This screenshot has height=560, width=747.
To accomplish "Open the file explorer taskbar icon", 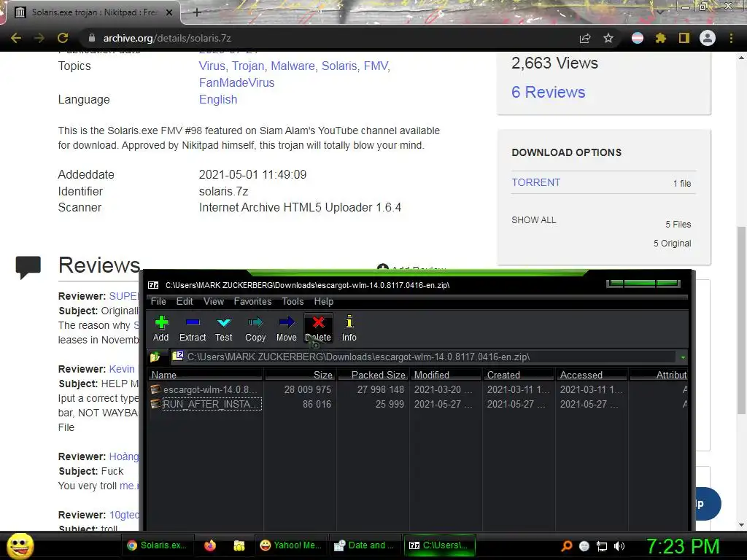I will [x=239, y=545].
